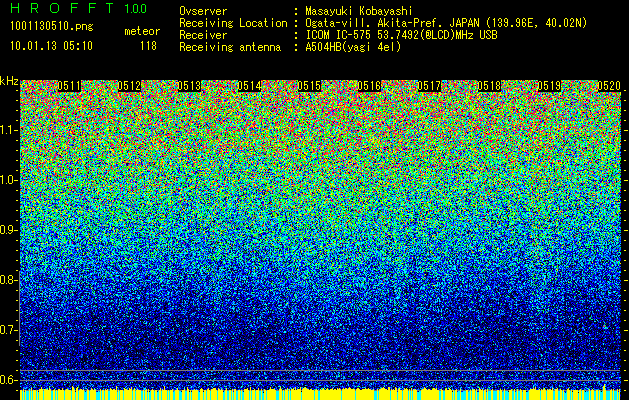The image size is (629, 400).
Task: Click the A504HB(yagi 4el) antenna text
Action: pyautogui.click(x=353, y=47)
